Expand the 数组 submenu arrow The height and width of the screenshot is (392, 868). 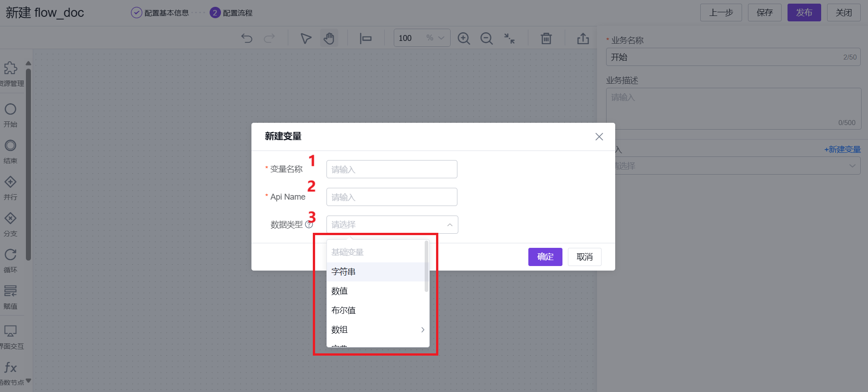click(x=422, y=330)
